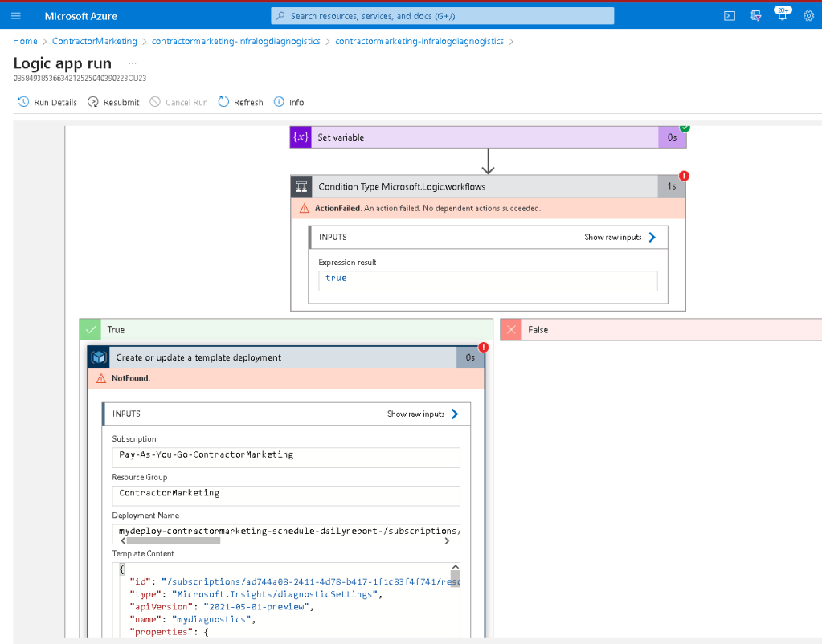Click the ActionFailed warning triangle icon
The height and width of the screenshot is (644, 822).
(304, 209)
